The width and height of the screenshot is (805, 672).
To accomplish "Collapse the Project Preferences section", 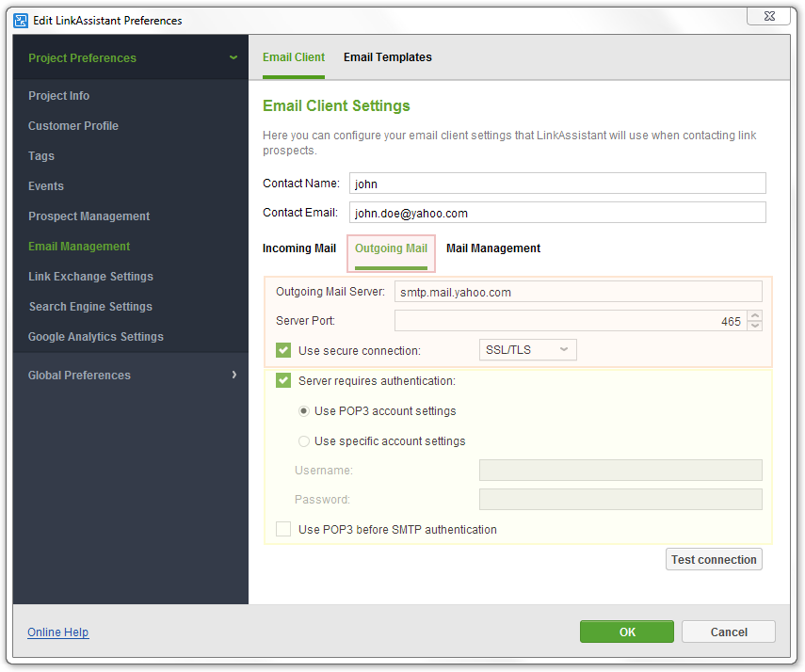I will pyautogui.click(x=233, y=57).
